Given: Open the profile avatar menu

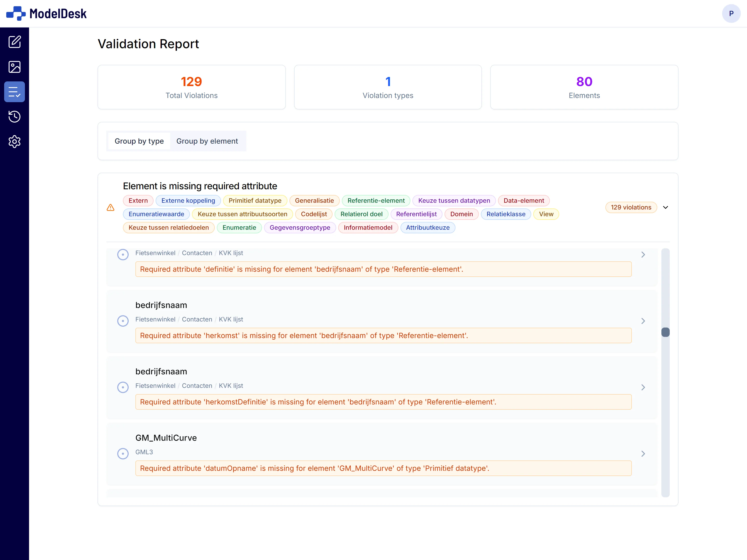Looking at the screenshot, I should point(731,13).
